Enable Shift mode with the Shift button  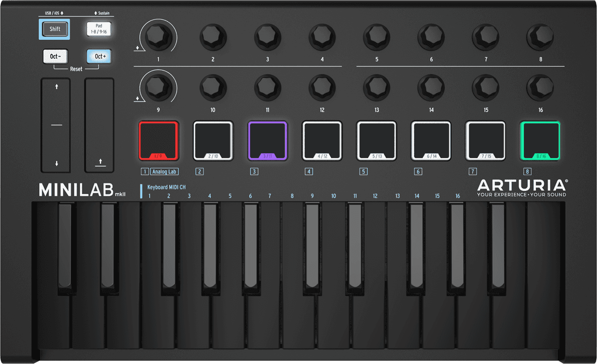coord(55,29)
